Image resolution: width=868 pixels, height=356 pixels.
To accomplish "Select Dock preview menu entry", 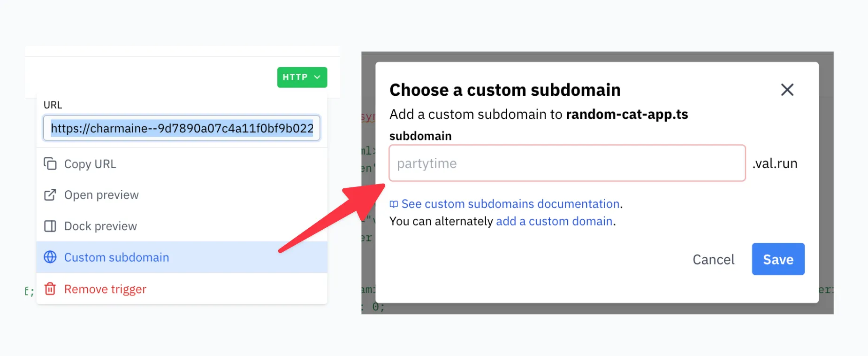I will click(x=100, y=226).
